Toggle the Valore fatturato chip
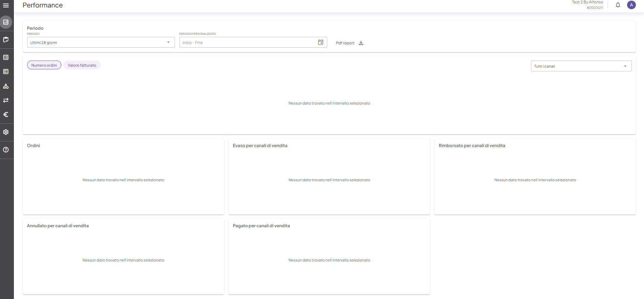The image size is (644, 299). pyautogui.click(x=82, y=65)
